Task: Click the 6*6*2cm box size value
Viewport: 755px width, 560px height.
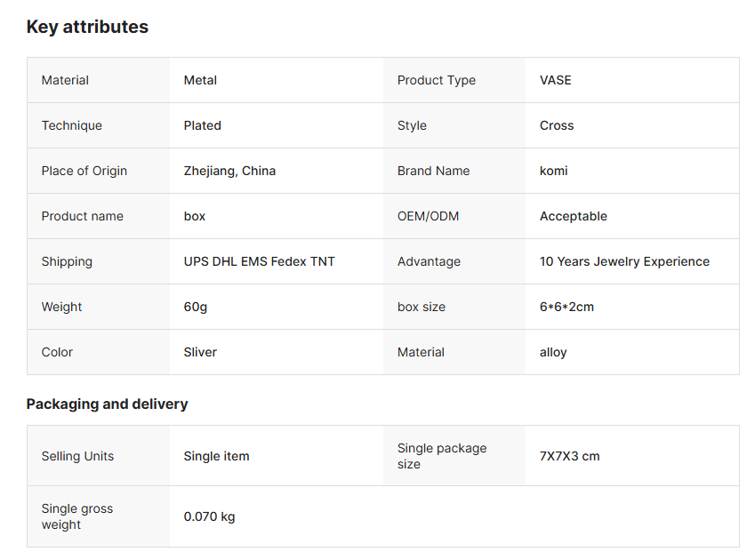Action: tap(566, 307)
